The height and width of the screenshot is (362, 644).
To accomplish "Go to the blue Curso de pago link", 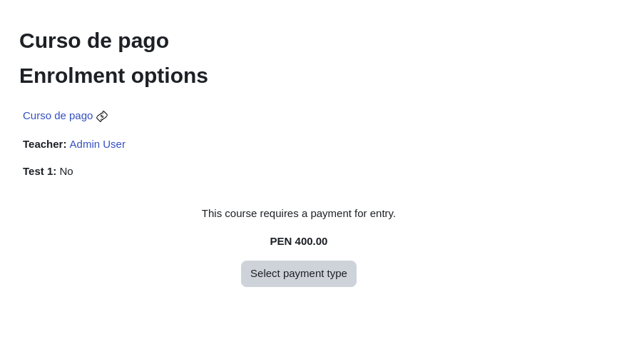I will click(x=58, y=116).
